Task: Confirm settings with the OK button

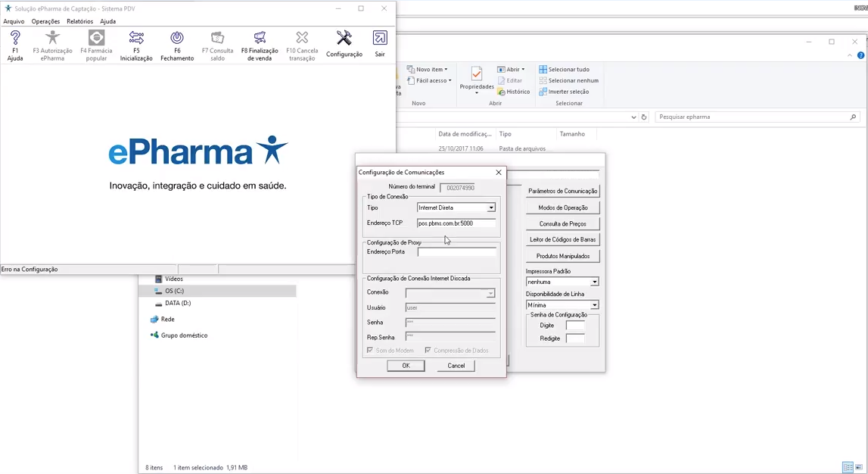Action: click(406, 365)
